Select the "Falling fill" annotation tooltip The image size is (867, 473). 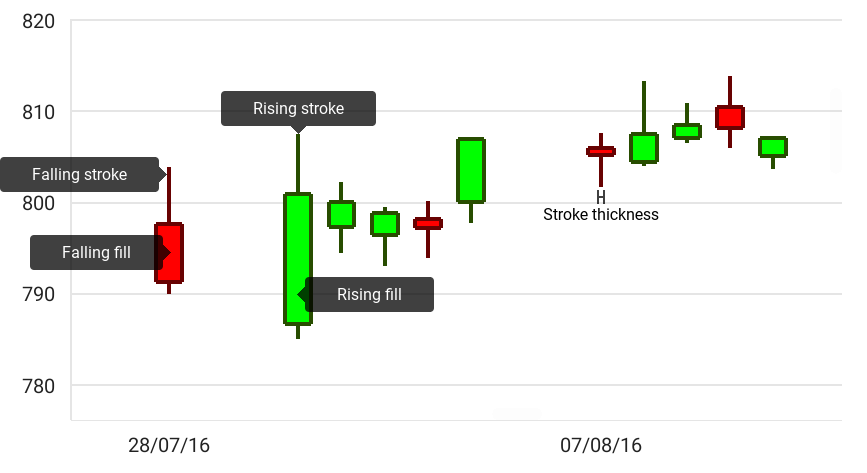96,253
